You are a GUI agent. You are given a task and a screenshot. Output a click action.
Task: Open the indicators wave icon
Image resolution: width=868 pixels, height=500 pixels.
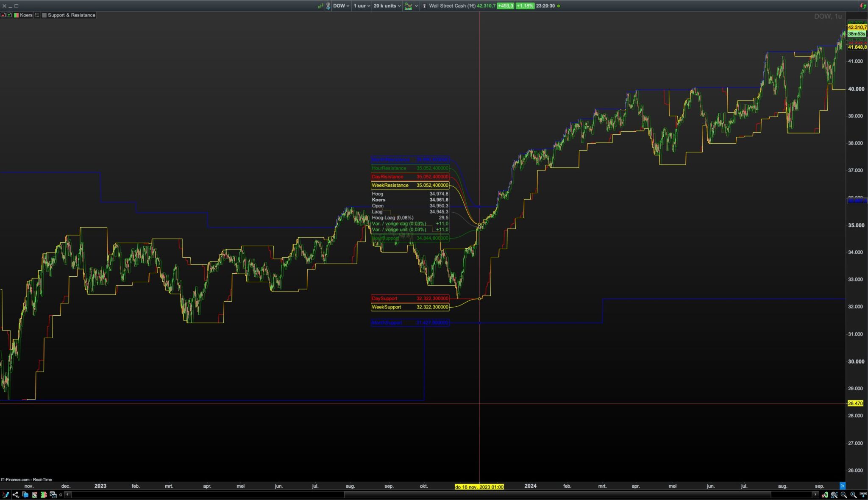pos(408,6)
